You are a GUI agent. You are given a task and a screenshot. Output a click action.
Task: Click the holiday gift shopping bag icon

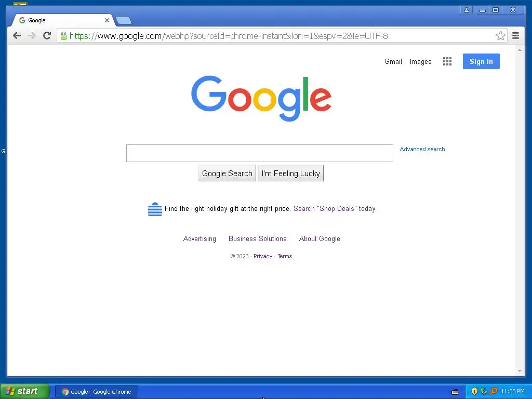[x=155, y=209]
